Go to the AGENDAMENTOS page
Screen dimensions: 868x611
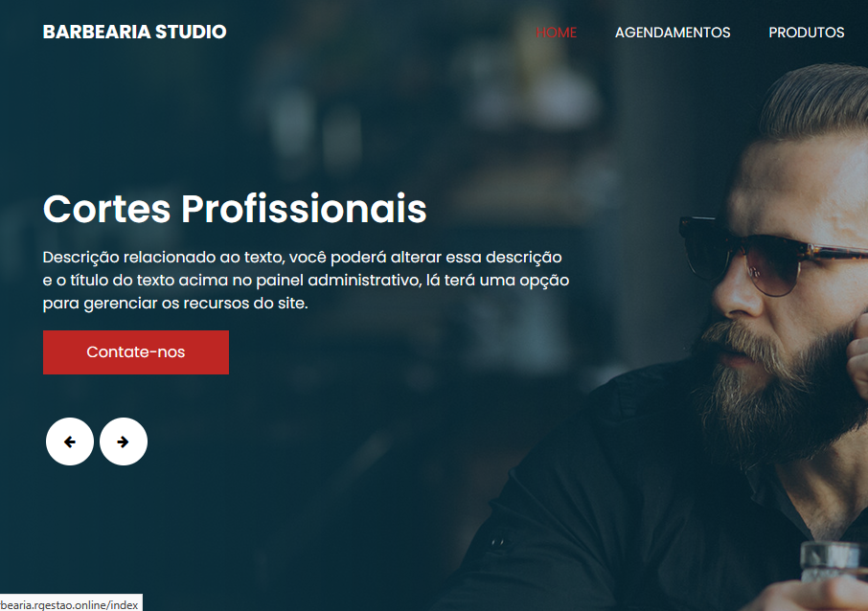click(673, 33)
